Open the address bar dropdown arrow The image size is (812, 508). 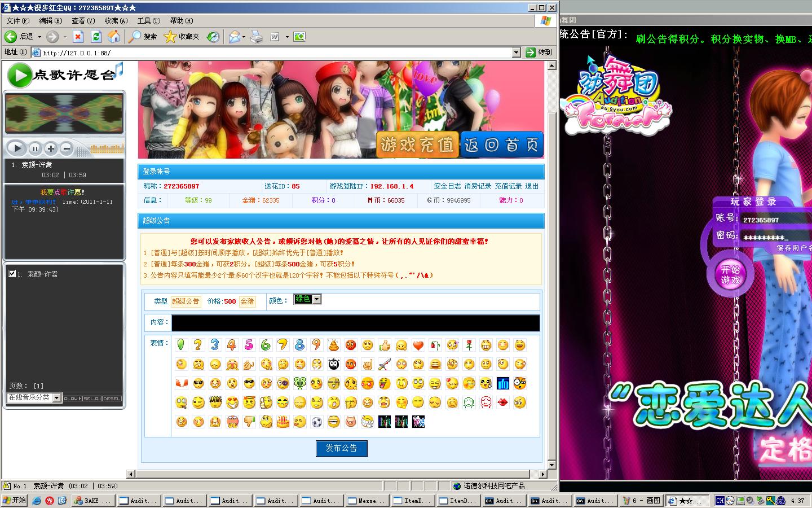pos(516,52)
